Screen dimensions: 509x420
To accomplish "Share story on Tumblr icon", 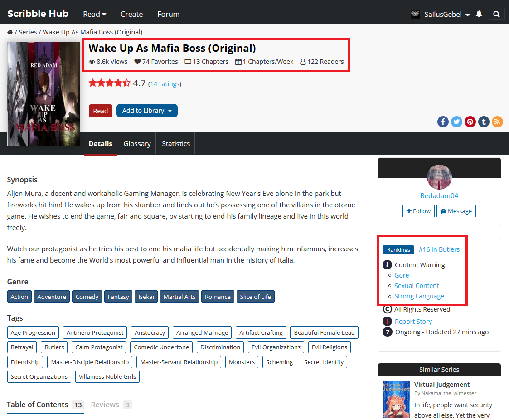I will [x=484, y=122].
